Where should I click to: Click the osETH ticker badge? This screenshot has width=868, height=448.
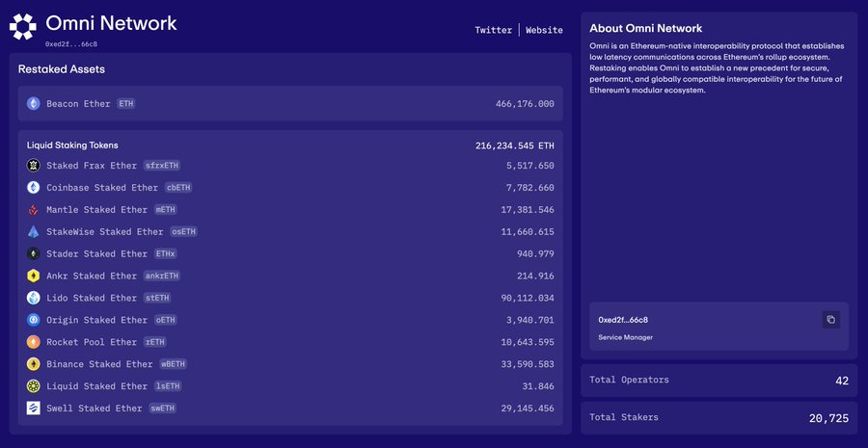click(x=183, y=232)
